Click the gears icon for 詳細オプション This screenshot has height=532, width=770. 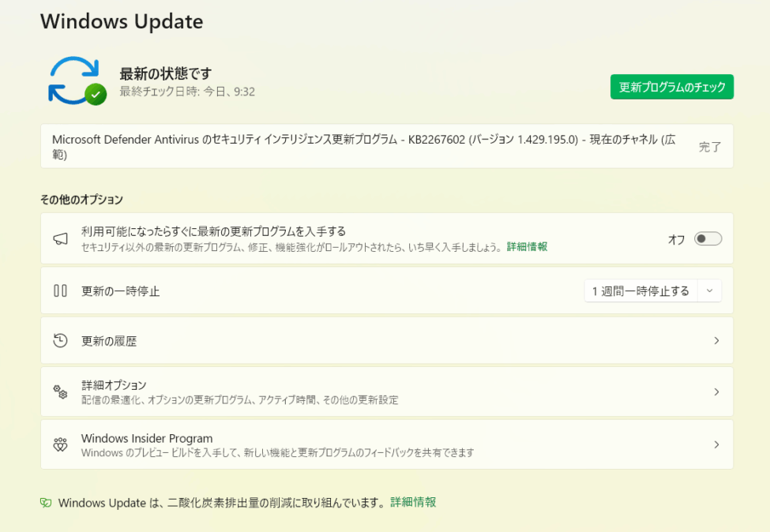point(60,392)
